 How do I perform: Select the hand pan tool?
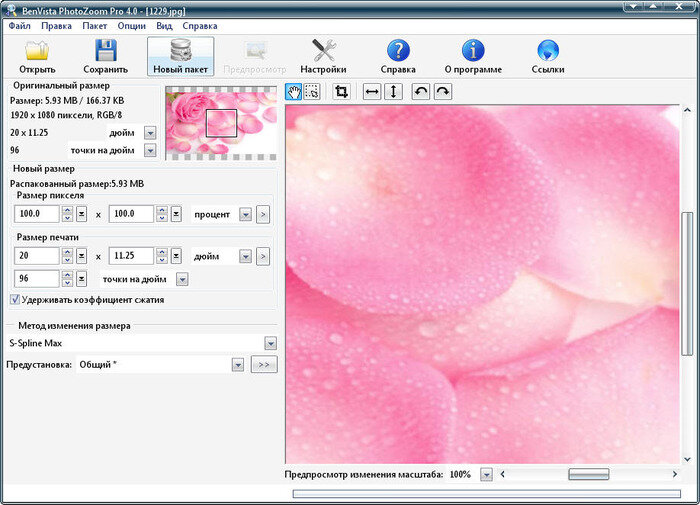click(x=294, y=92)
